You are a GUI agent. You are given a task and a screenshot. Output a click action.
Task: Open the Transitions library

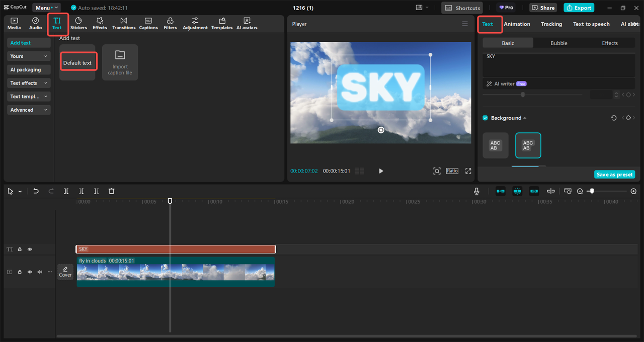(x=124, y=23)
